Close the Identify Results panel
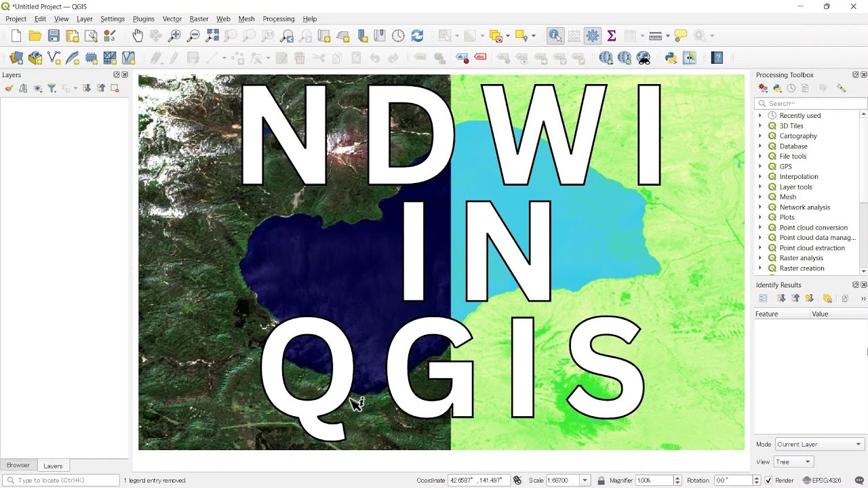 (x=864, y=285)
